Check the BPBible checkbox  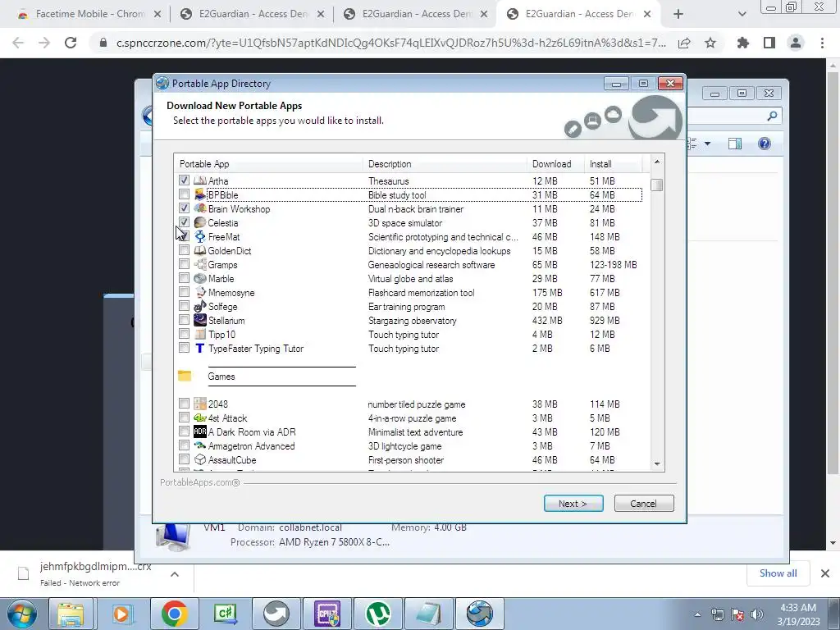coord(184,194)
